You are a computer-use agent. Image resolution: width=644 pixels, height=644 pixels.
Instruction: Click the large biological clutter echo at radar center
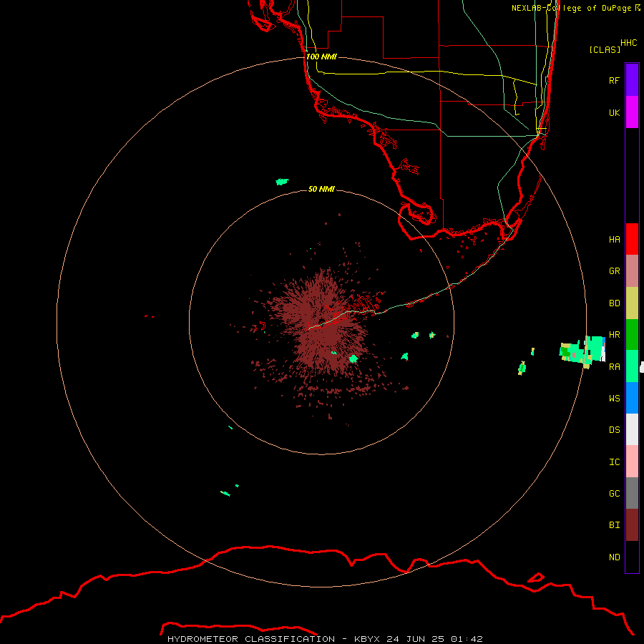[x=323, y=323]
